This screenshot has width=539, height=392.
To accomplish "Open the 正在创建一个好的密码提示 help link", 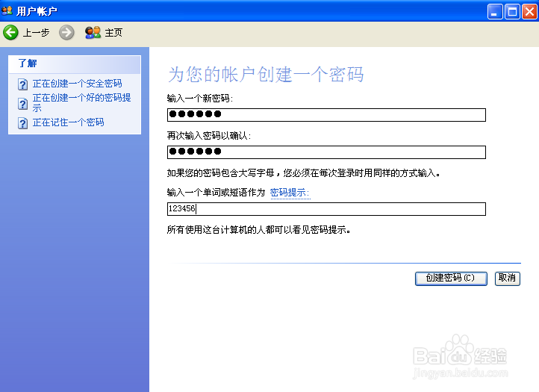I will point(81,103).
